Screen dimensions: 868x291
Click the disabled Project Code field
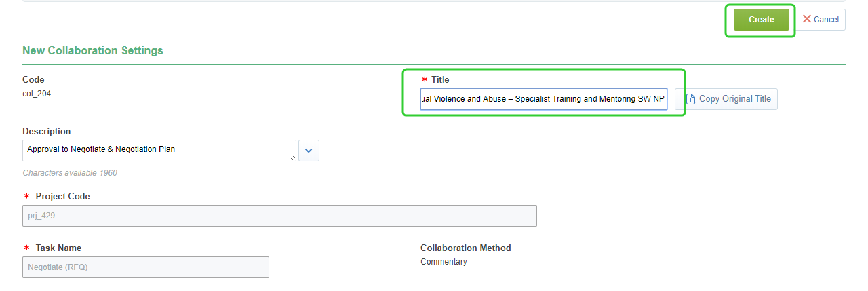pyautogui.click(x=279, y=216)
